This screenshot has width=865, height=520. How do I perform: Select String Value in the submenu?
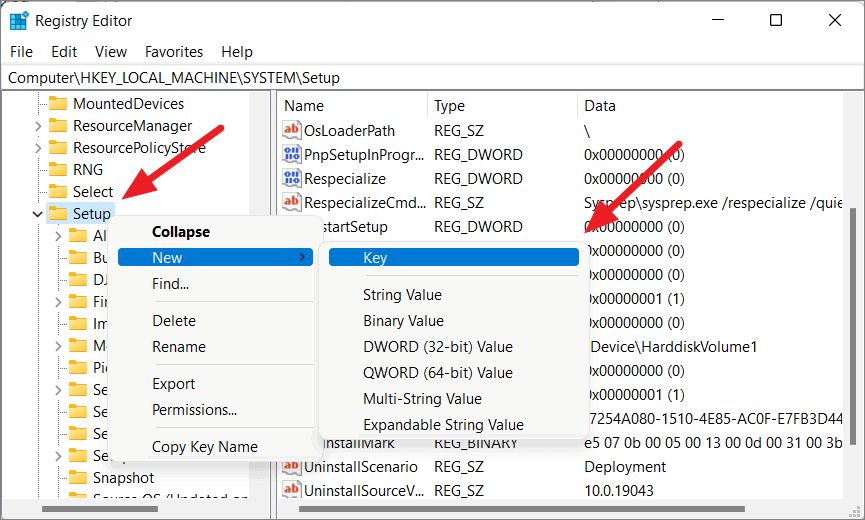[x=402, y=294]
